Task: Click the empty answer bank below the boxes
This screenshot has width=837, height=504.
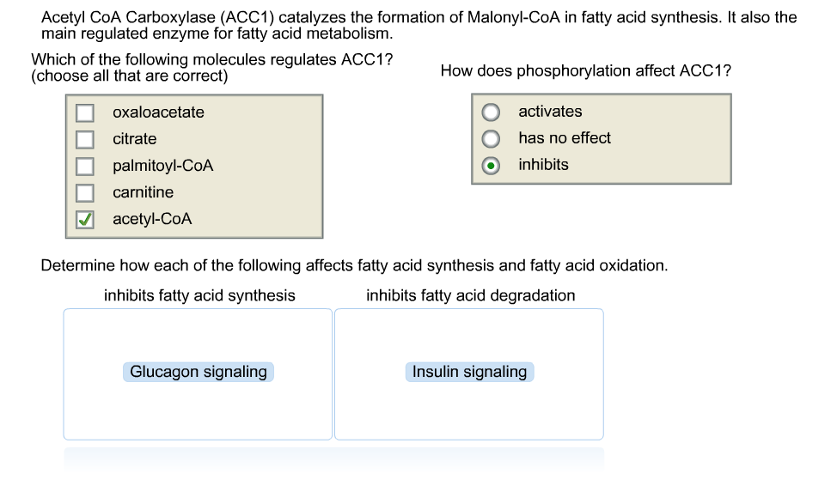Action: 335,459
